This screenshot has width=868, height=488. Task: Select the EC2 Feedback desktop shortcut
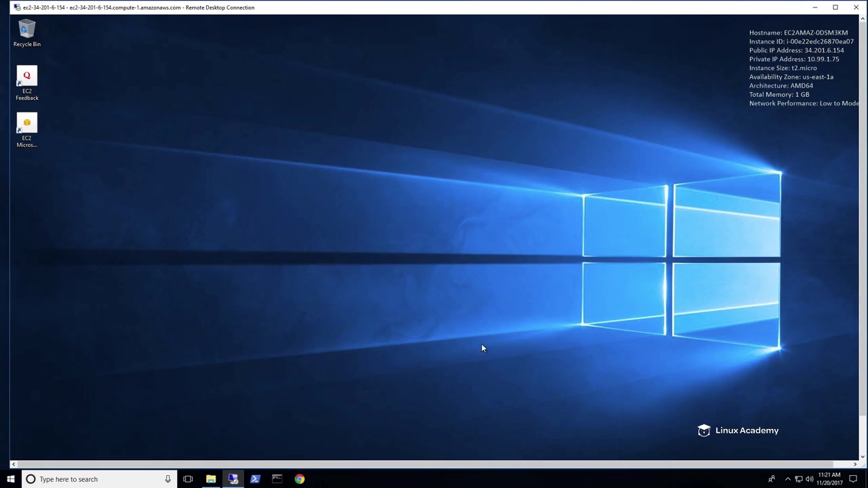click(26, 84)
